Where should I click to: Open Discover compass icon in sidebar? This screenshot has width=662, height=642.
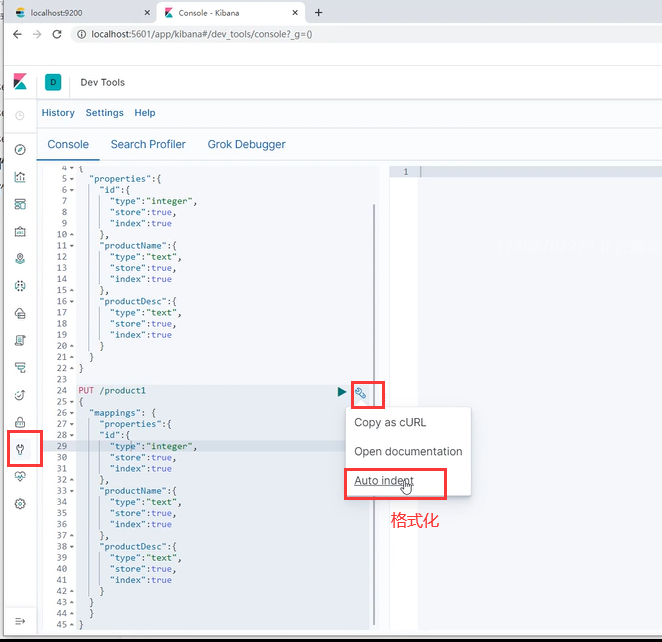click(x=20, y=149)
